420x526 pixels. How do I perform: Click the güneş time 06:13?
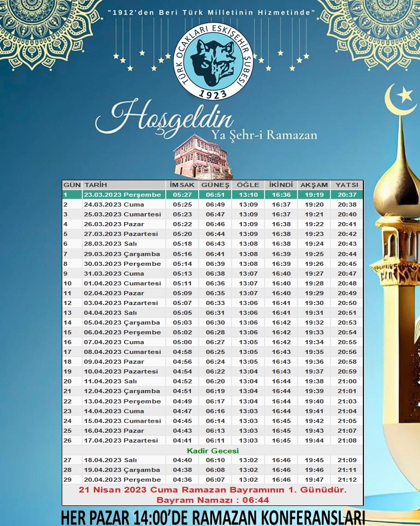[216, 430]
